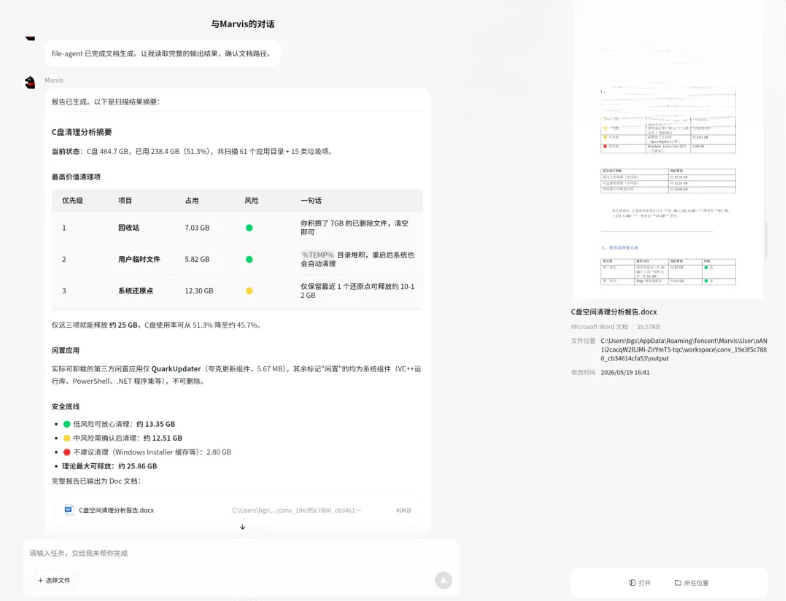Screen dimensions: 786x601
Task: Click the Word file icon of C盘空间清理分析报告.docx
Action: 69,510
